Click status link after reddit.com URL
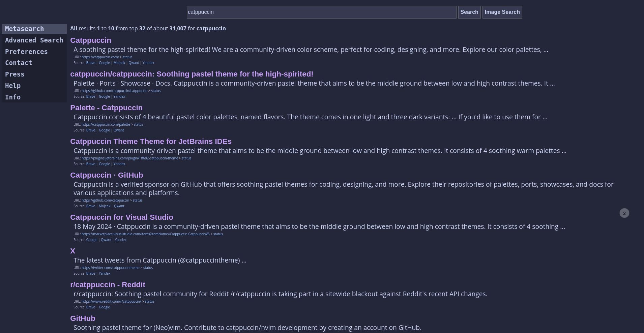 (x=149, y=301)
